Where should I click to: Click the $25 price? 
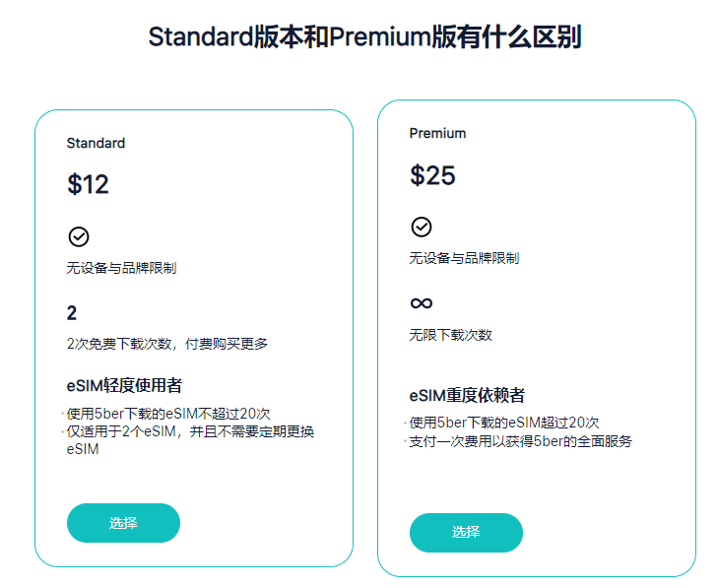pyautogui.click(x=432, y=175)
